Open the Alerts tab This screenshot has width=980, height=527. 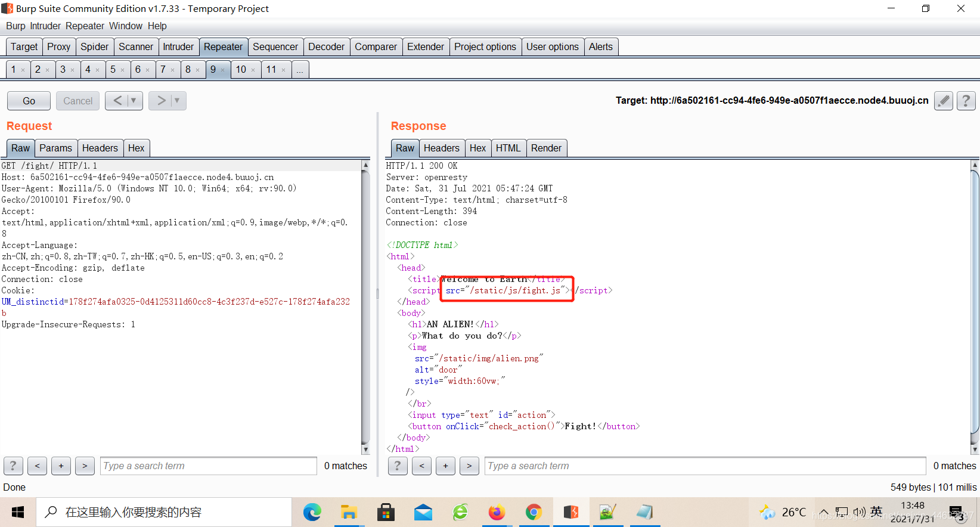(x=601, y=46)
